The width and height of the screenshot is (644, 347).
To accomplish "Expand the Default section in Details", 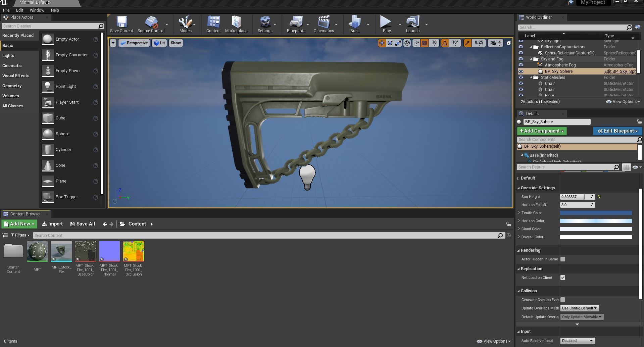I will point(518,178).
